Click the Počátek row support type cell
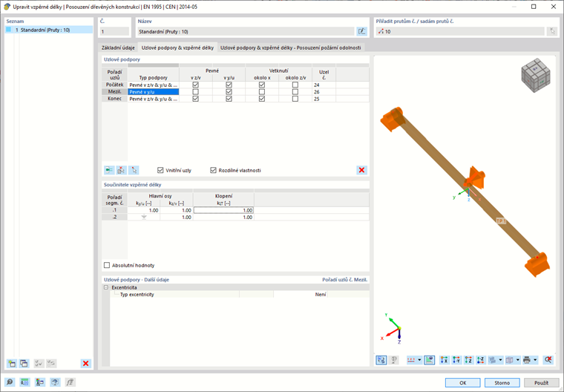Screen dimensions: 564x392 click(x=154, y=85)
